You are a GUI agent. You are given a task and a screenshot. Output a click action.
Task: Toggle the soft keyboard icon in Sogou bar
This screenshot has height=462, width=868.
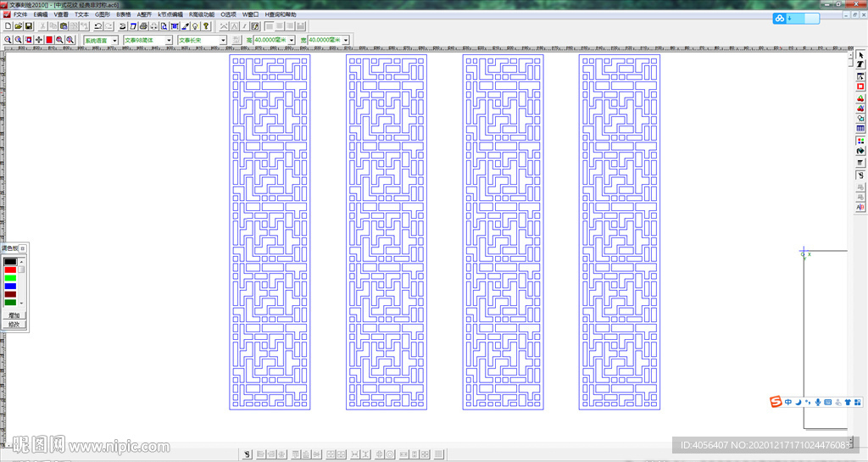coord(827,403)
